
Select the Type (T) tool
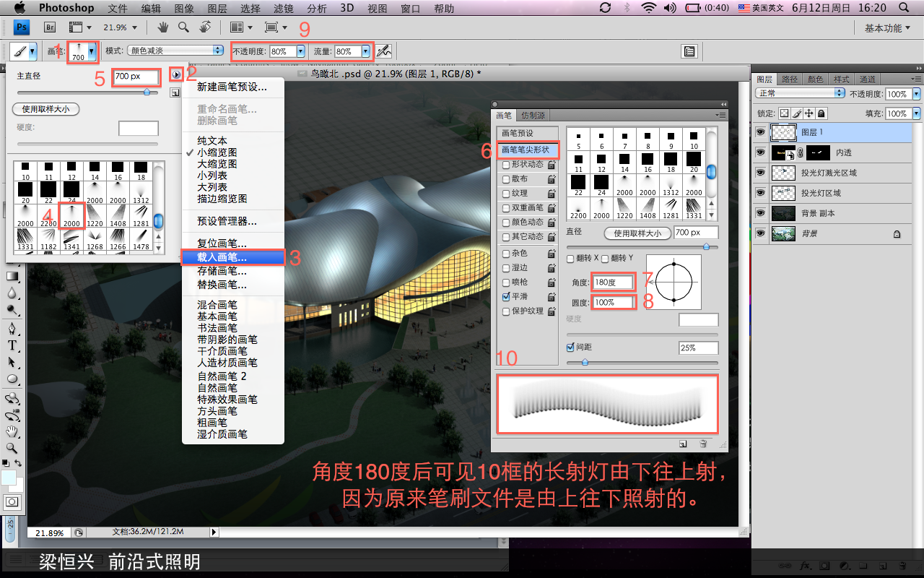click(x=12, y=345)
